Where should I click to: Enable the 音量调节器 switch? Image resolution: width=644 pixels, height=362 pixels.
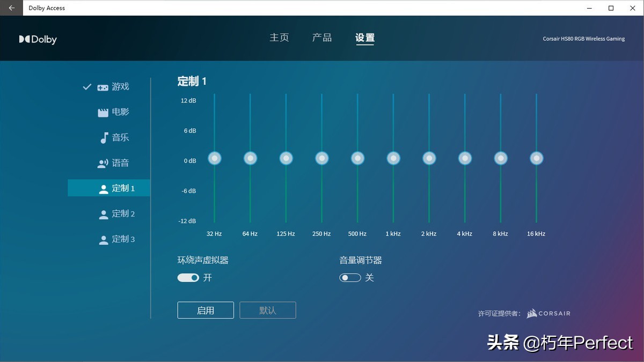(x=350, y=277)
